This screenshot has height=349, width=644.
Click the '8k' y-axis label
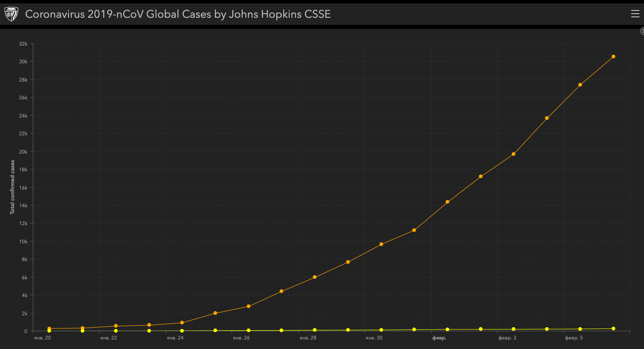click(x=25, y=259)
